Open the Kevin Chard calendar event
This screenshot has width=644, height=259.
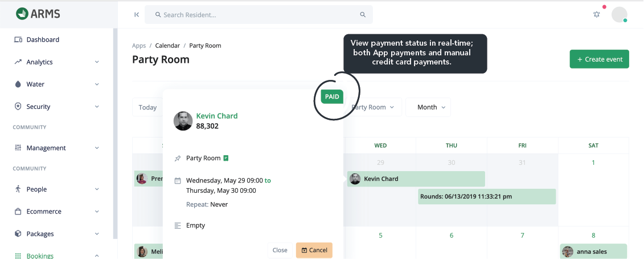pyautogui.click(x=416, y=179)
